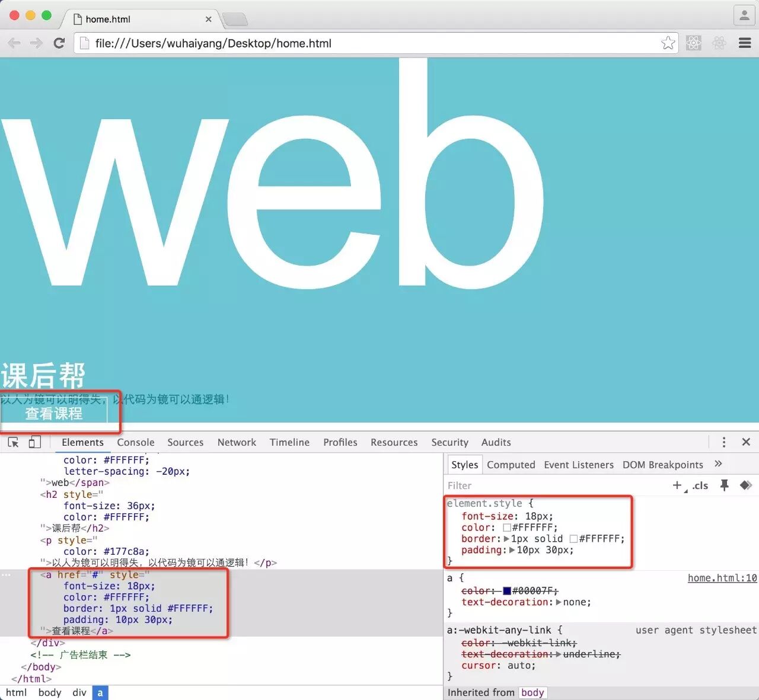Select the body breadcrumb in the DOM path
The width and height of the screenshot is (759, 700).
pos(50,692)
